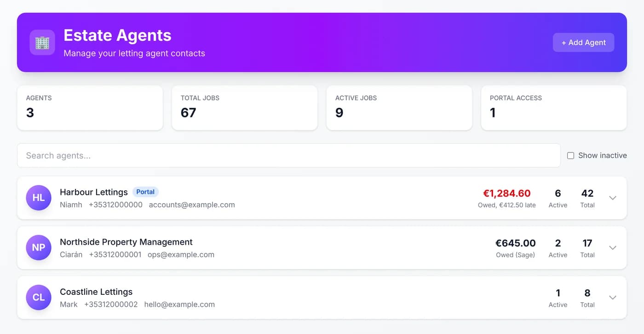This screenshot has height=334, width=644.
Task: Click the email ops@example.com
Action: pos(181,254)
